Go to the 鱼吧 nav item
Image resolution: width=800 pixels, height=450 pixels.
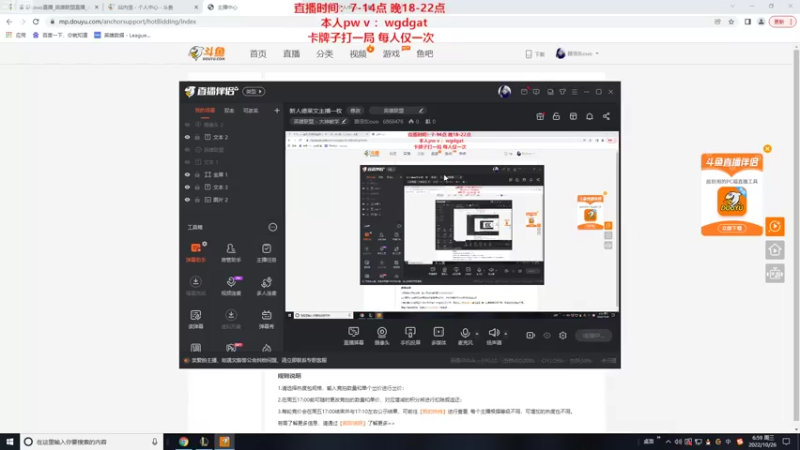[424, 54]
